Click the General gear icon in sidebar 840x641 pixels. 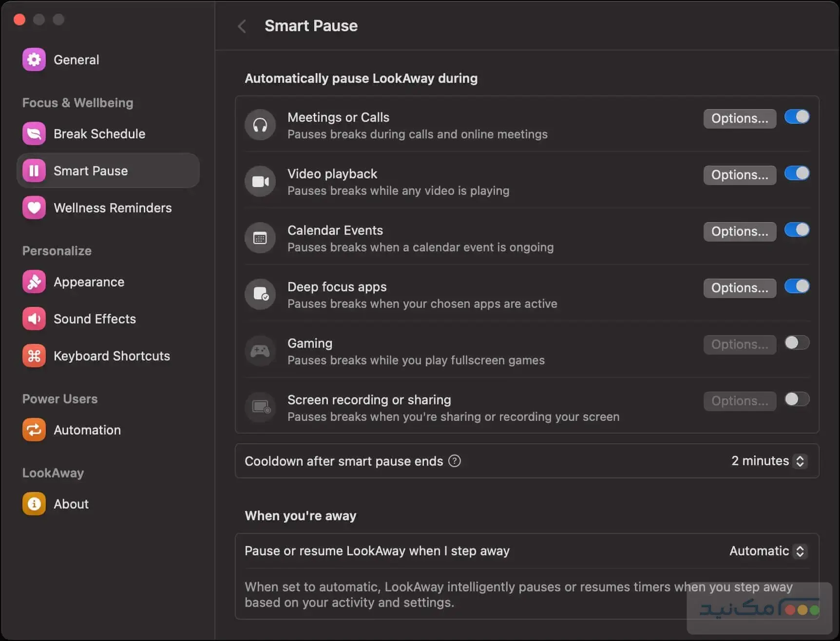tap(34, 60)
